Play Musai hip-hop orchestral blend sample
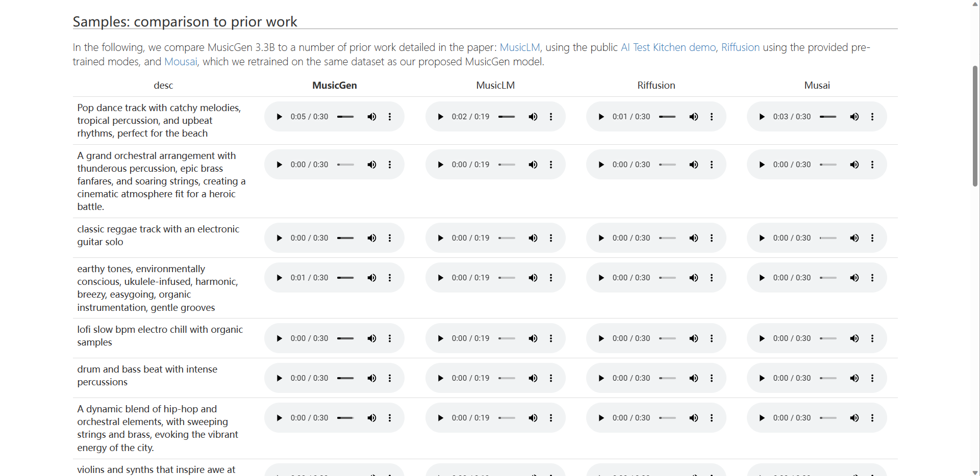980x476 pixels. (x=762, y=418)
